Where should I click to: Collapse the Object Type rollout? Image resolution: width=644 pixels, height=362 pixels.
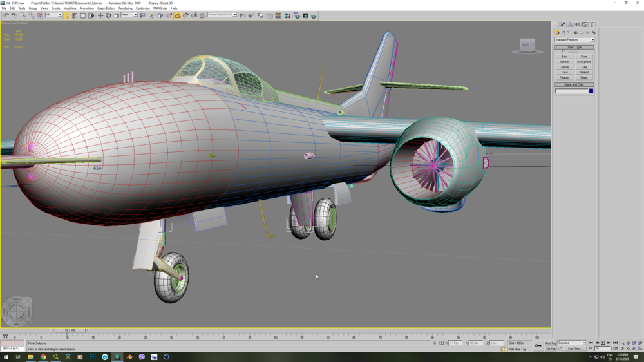(574, 47)
